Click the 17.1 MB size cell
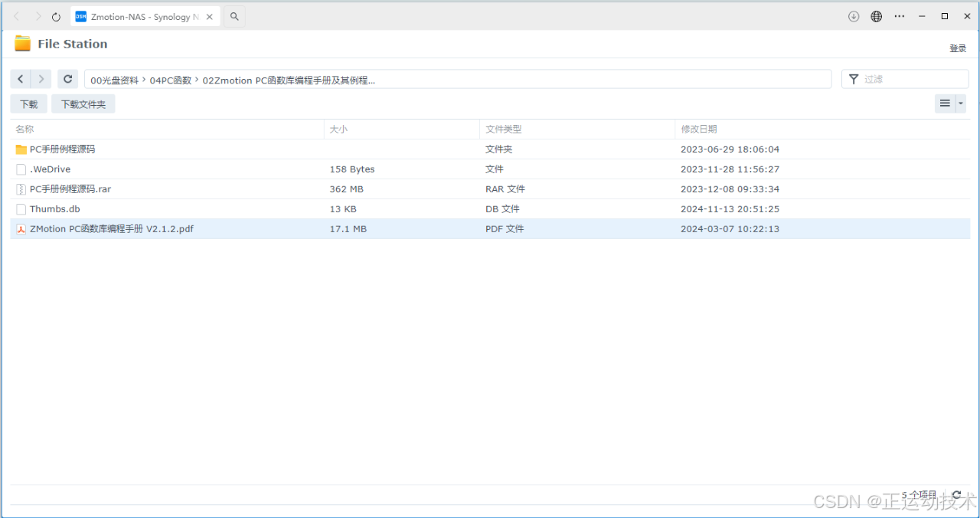 348,229
